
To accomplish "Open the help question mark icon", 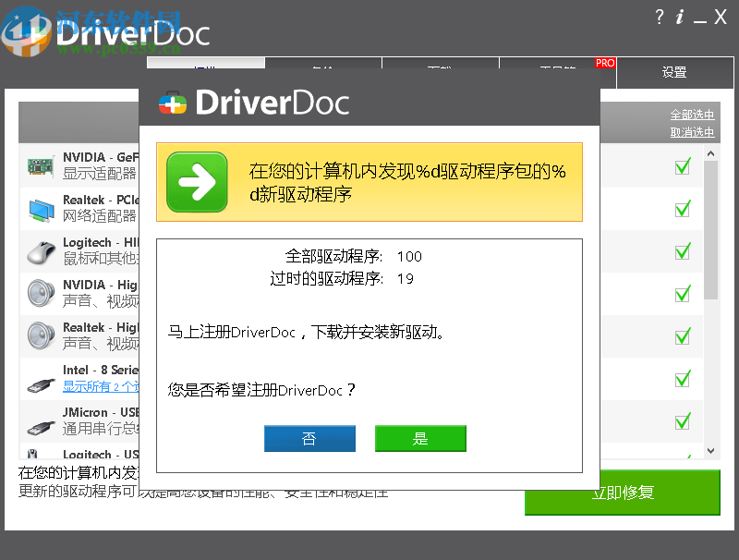I will (660, 16).
